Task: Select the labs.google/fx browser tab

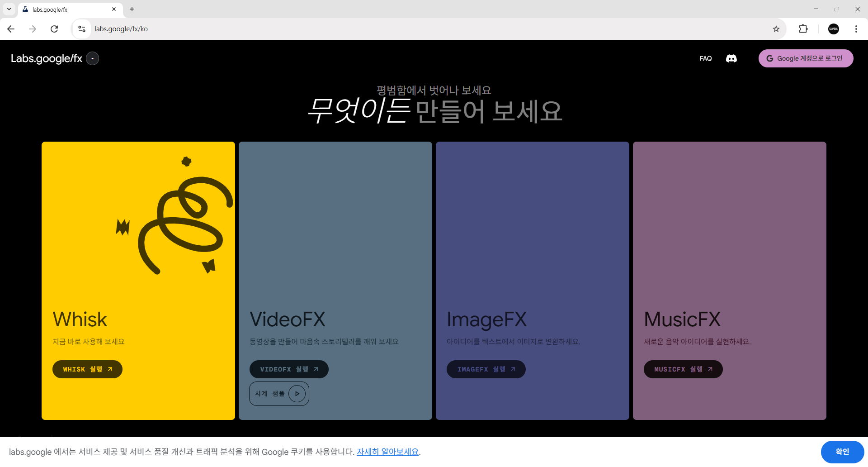Action: [x=70, y=9]
